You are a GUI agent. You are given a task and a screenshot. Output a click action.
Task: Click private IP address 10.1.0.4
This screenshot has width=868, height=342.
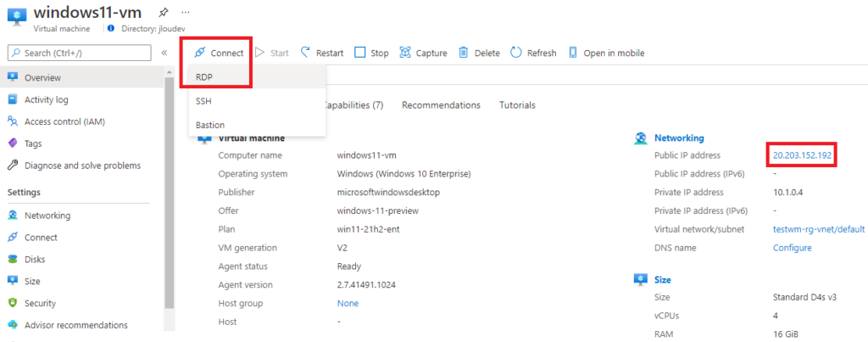coord(788,193)
